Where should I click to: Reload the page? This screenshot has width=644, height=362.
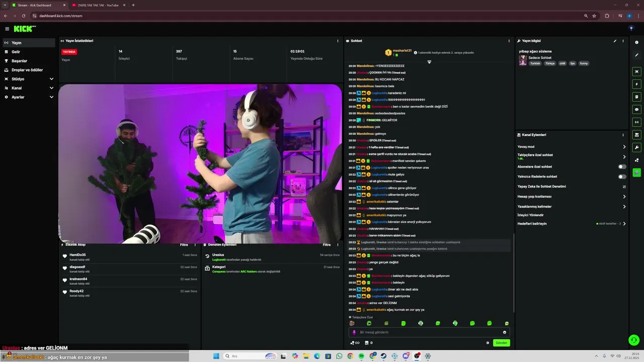point(23,16)
